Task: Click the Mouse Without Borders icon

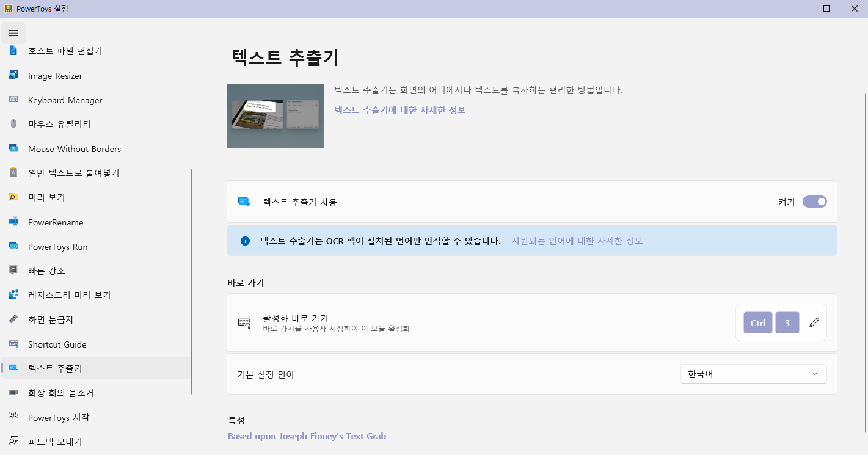Action: [13, 149]
